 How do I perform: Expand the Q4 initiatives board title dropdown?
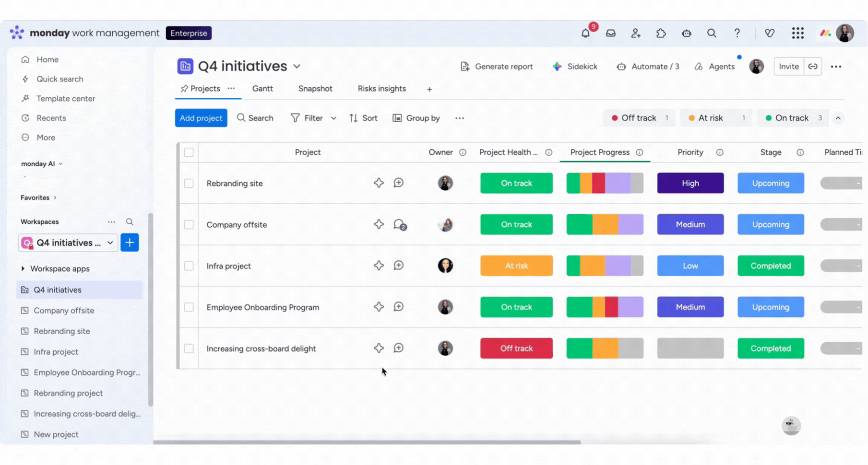[x=297, y=66]
